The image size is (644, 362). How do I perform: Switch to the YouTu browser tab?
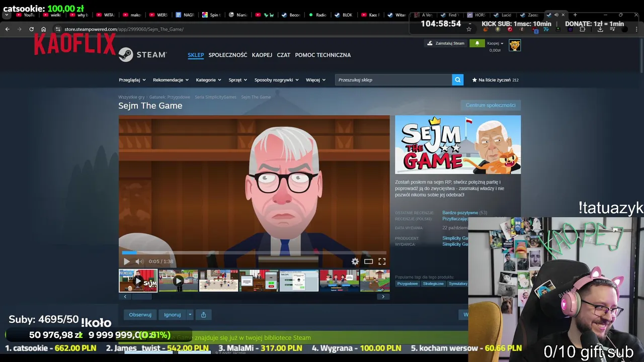[x=25, y=15]
